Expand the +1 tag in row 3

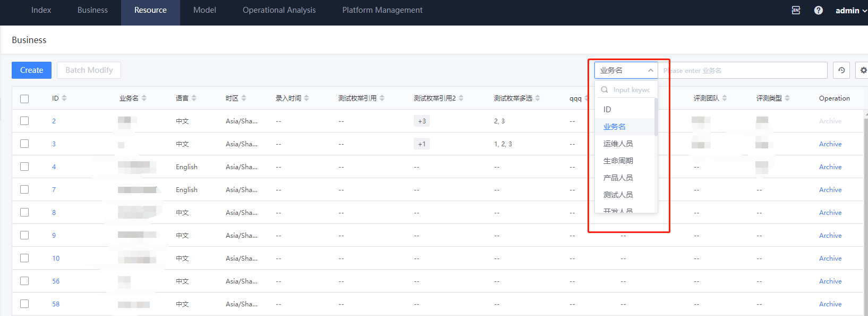422,144
